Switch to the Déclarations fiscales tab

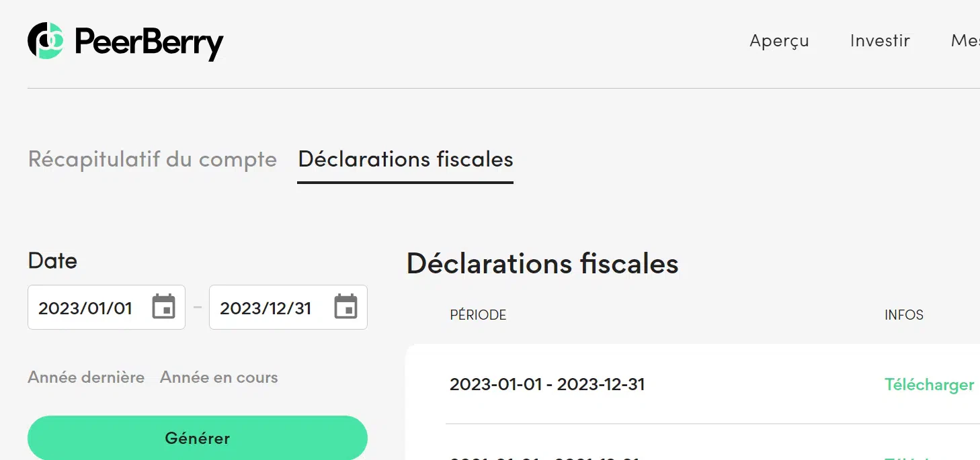coord(405,160)
